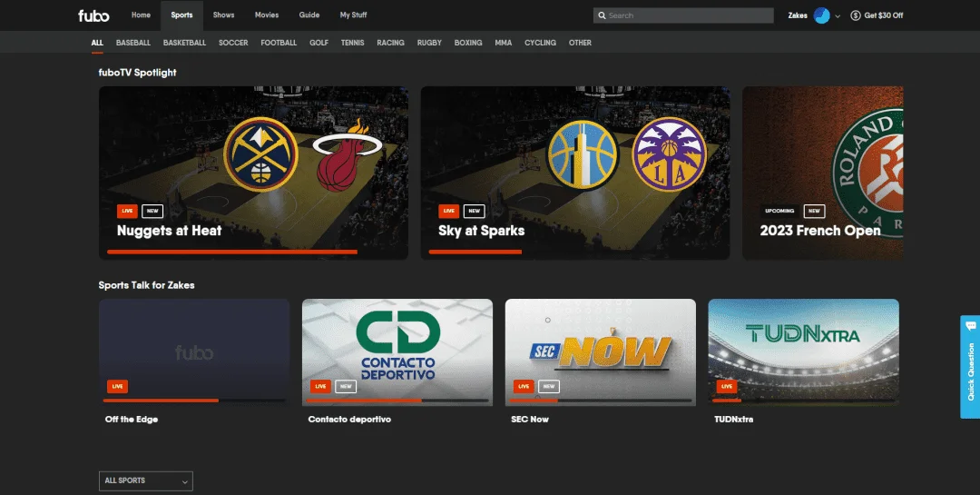Filter by FOOTBALL
Viewport: 980px width, 495px height.
[279, 43]
